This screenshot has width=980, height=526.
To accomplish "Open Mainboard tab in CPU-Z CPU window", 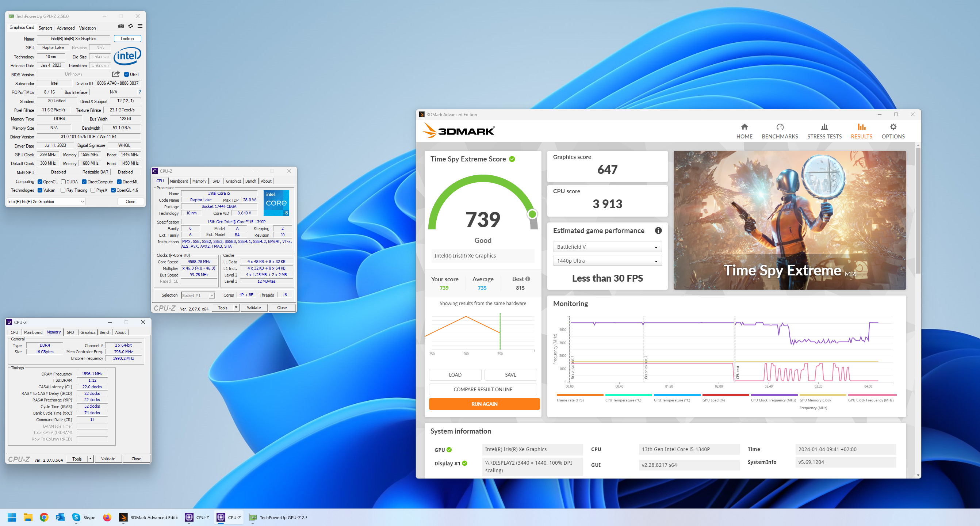I will (x=179, y=181).
